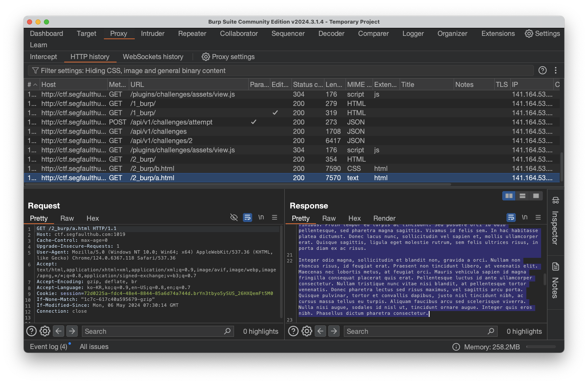
Task: Show Response in Render view
Action: (384, 218)
